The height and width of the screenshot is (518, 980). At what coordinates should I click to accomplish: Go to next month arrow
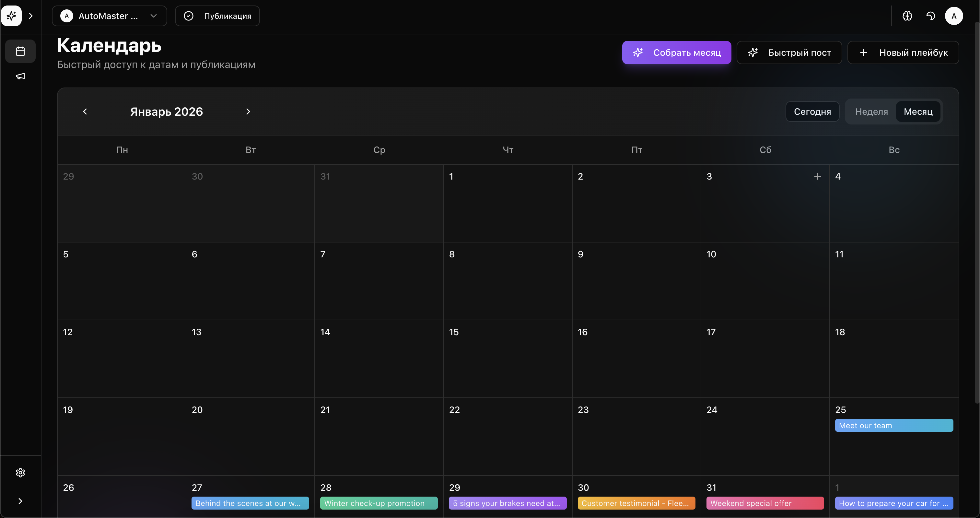248,112
